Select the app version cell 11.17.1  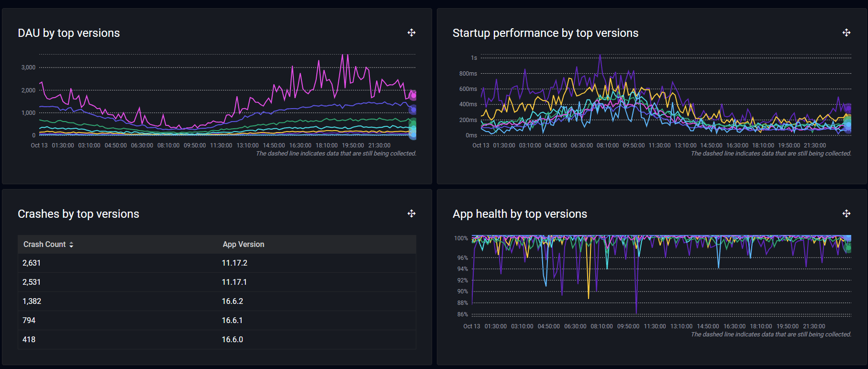click(x=234, y=282)
